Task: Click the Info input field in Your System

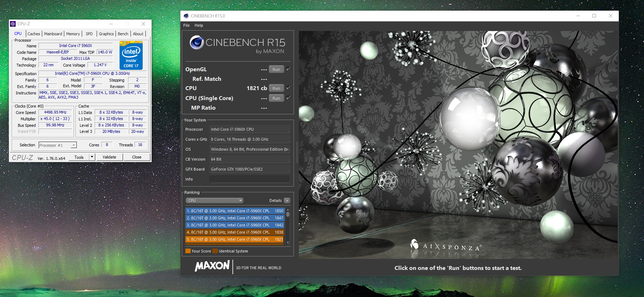Action: 249,179
